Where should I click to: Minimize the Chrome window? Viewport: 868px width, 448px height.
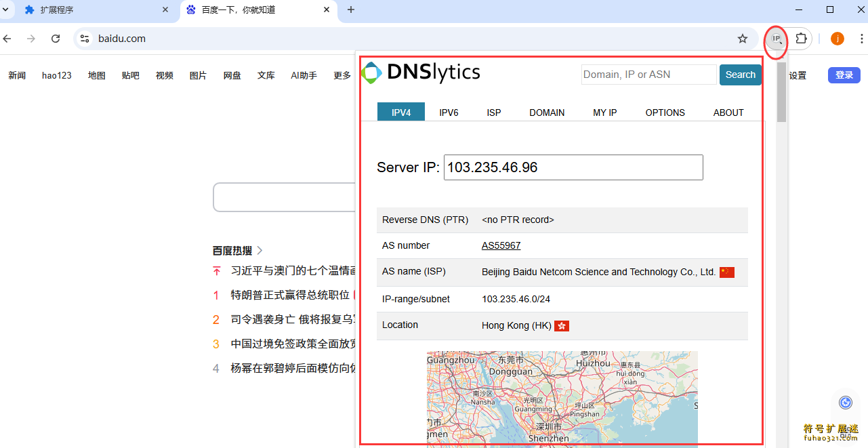tap(798, 9)
